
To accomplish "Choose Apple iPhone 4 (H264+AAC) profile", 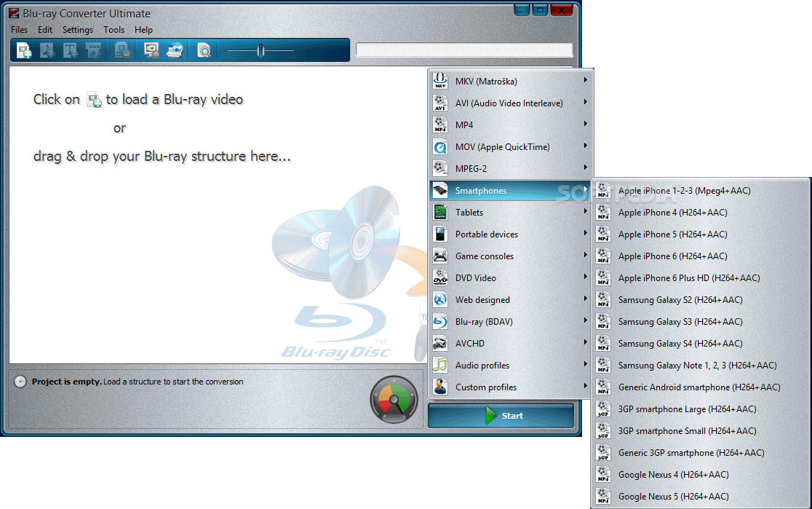I will point(700,213).
